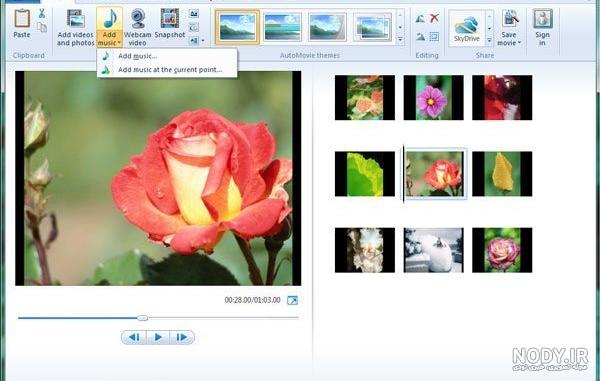600x381 pixels.
Task: Expand the credits dropdown arrow
Action: (x=203, y=40)
